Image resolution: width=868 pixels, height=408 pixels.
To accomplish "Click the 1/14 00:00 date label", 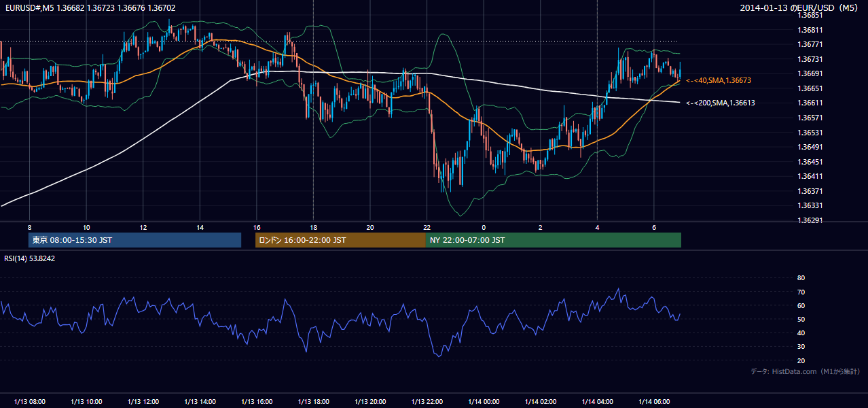I will 484,401.
